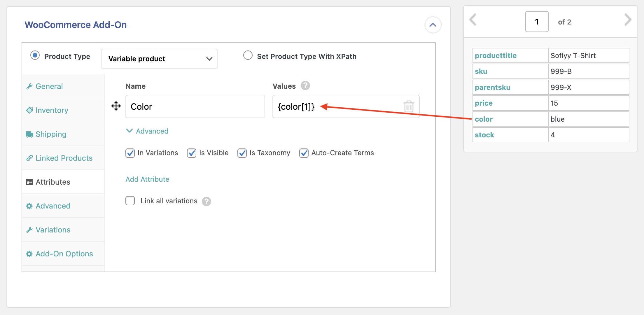Screen dimensions: 644x315
Task: Click the Add Attribute link
Action: (147, 179)
